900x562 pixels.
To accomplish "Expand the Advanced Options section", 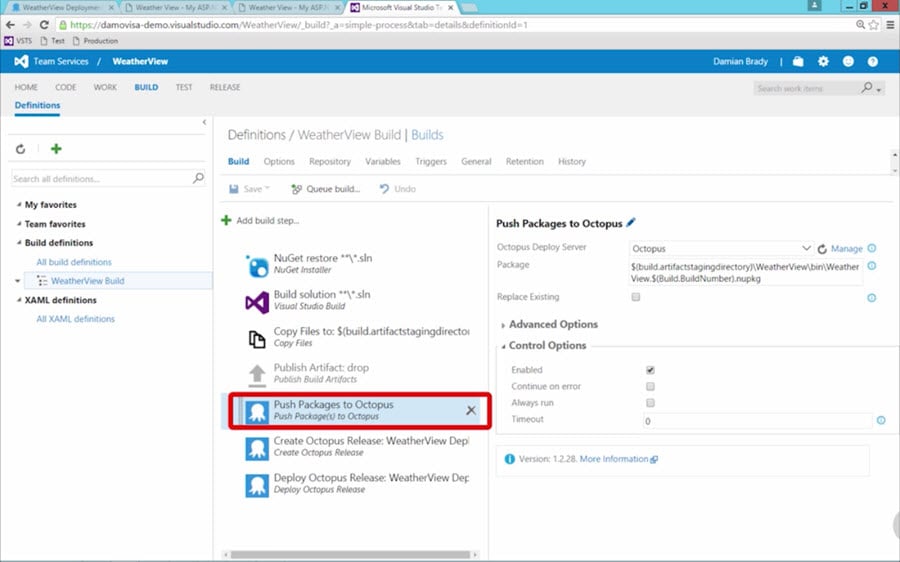I will pos(503,325).
